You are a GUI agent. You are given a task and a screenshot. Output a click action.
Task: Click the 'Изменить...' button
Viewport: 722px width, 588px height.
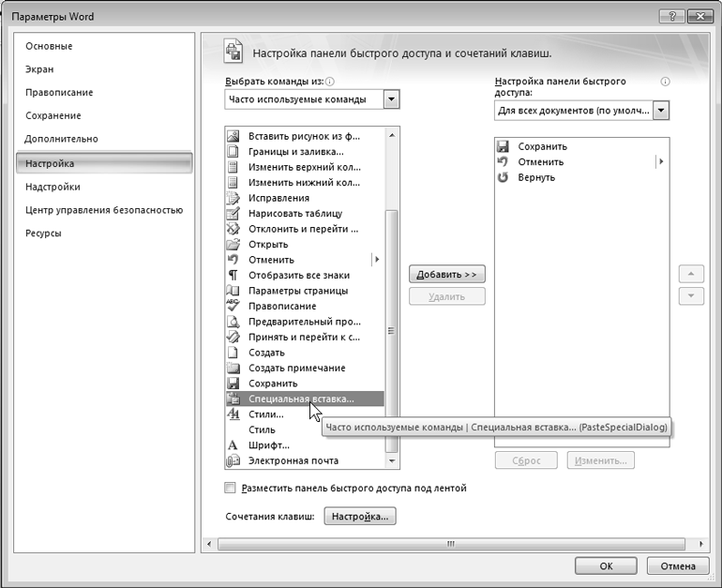(x=601, y=460)
